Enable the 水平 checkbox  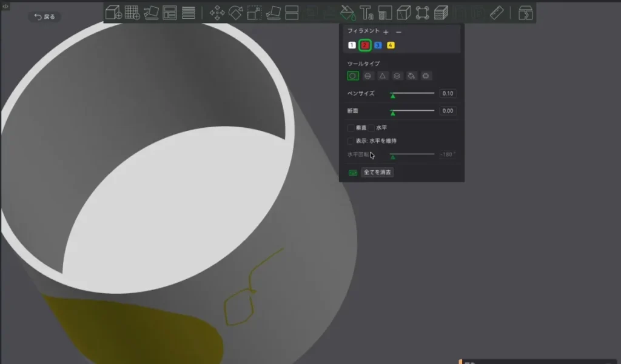[x=371, y=128]
